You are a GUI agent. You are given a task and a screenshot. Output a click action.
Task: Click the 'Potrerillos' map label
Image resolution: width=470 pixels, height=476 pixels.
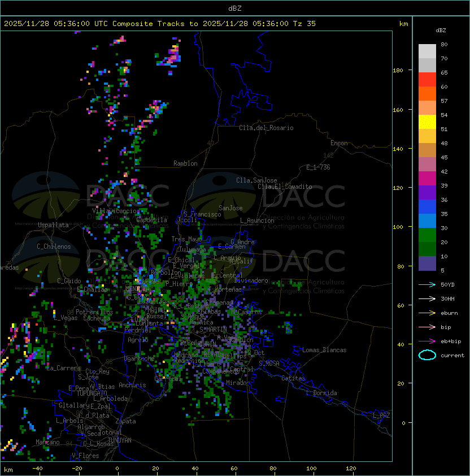94,312
